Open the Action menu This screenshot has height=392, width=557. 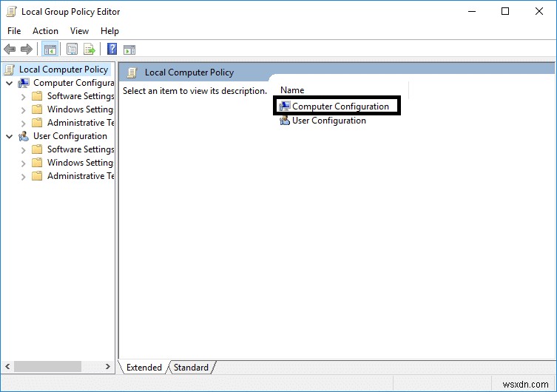click(x=45, y=31)
